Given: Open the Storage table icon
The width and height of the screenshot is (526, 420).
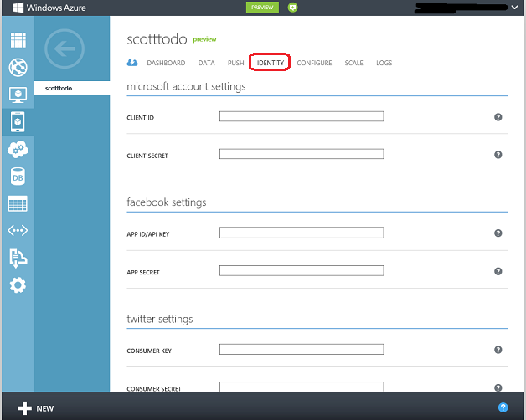Looking at the screenshot, I should [x=18, y=203].
